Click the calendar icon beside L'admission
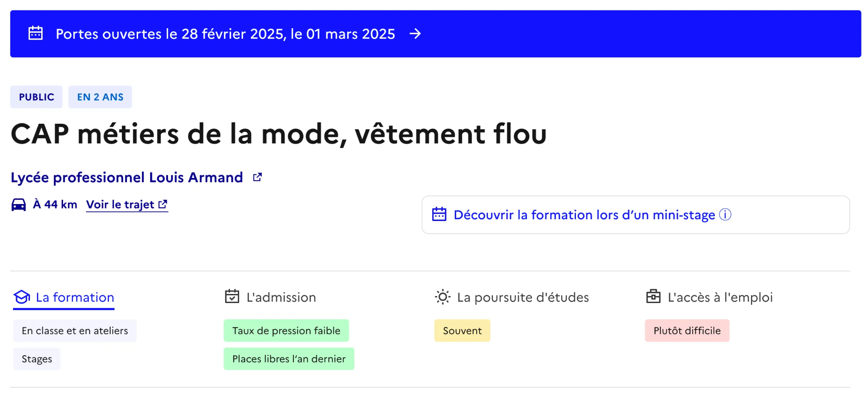 (x=232, y=297)
